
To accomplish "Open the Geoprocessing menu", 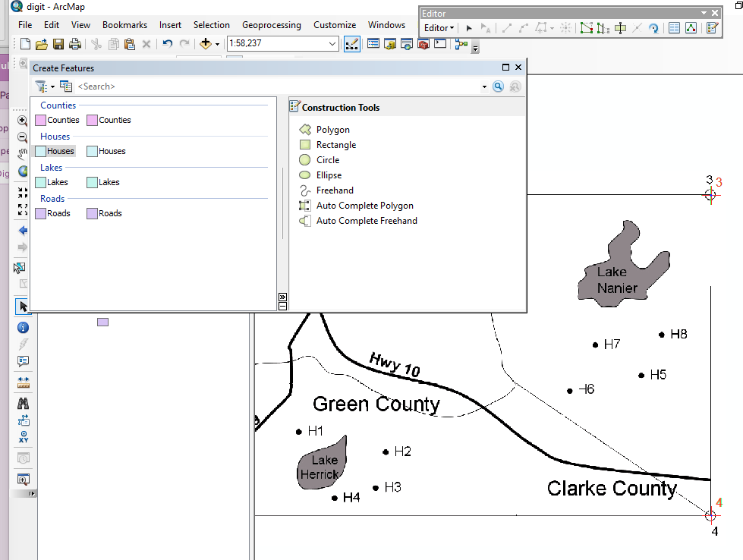I will point(271,25).
